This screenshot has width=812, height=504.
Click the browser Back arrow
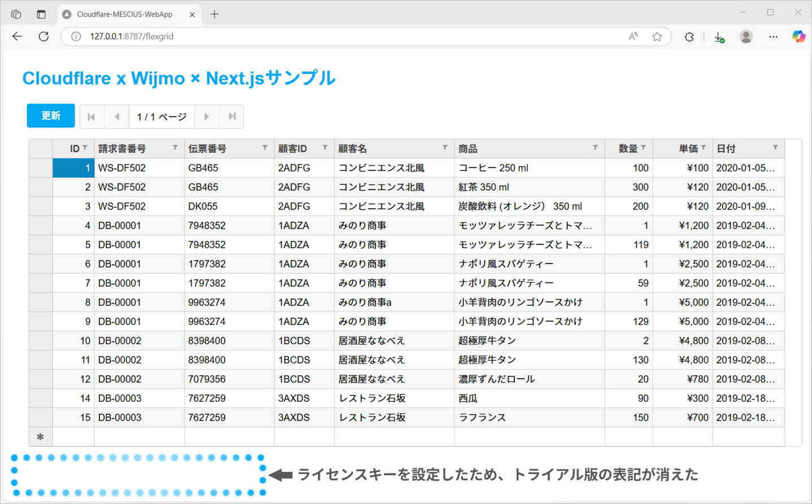pos(18,37)
